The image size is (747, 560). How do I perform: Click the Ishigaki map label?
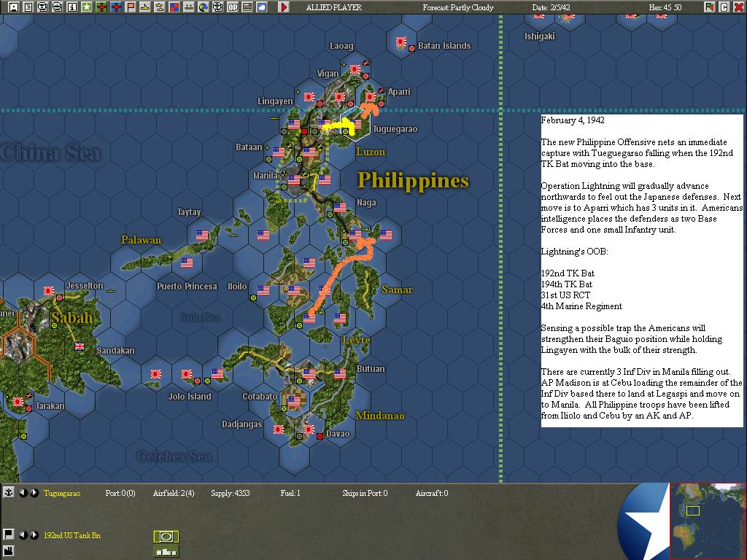tap(540, 36)
